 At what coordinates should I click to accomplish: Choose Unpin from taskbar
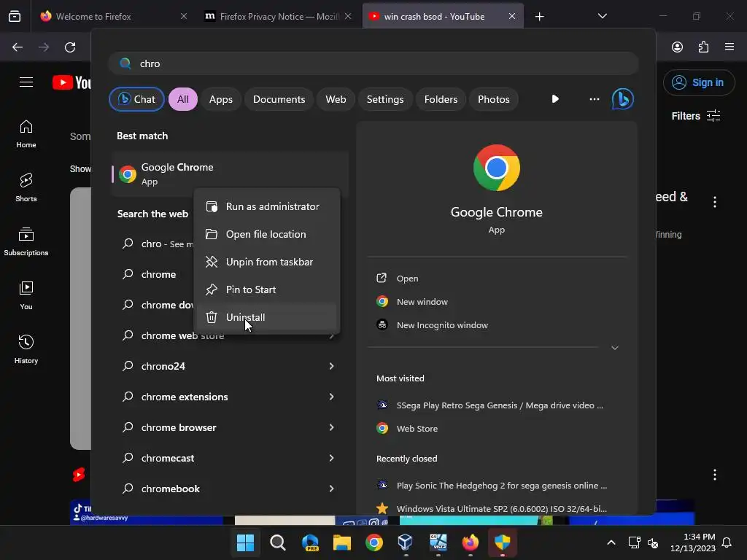(x=267, y=262)
